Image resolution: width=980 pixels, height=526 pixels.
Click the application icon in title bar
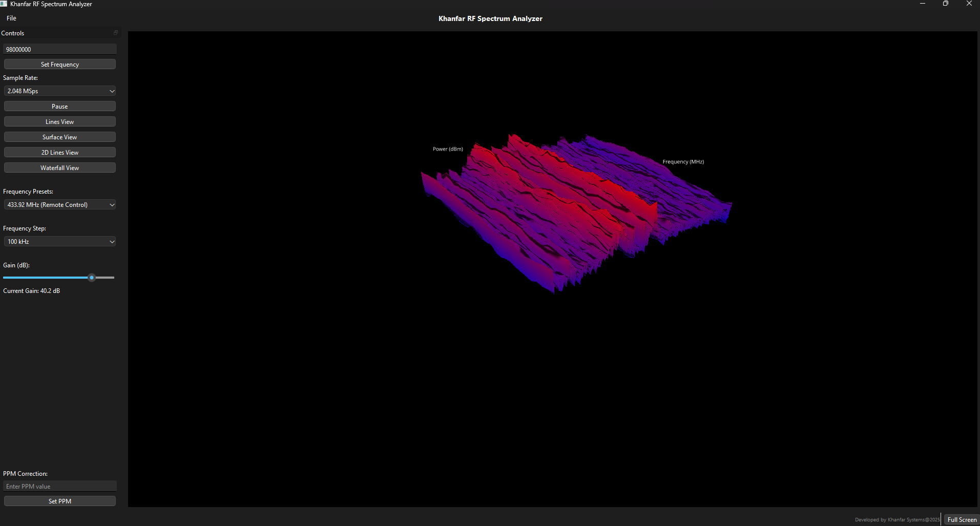(4, 4)
